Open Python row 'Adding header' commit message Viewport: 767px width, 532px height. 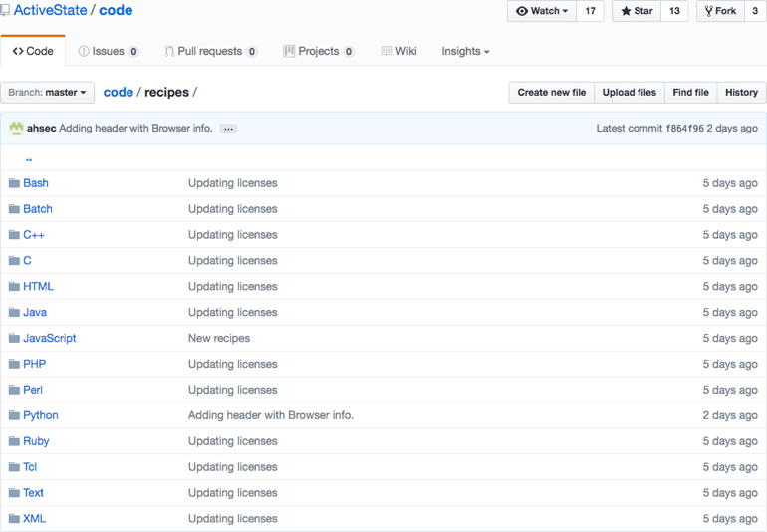271,415
